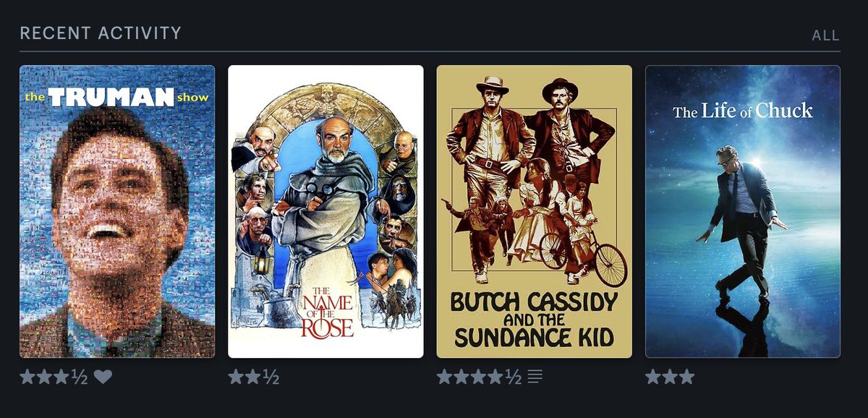Select second star under Name of the Rose
The height and width of the screenshot is (418, 868).
tap(254, 377)
